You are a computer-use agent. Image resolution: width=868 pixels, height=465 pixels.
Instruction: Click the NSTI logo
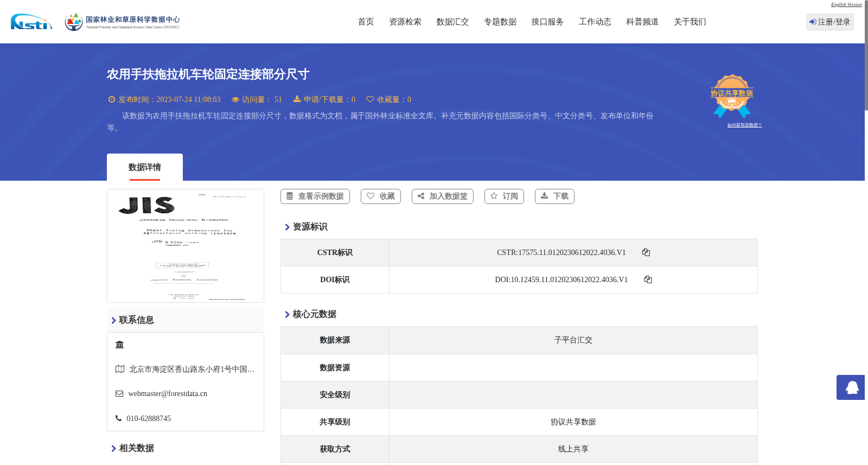pyautogui.click(x=31, y=22)
